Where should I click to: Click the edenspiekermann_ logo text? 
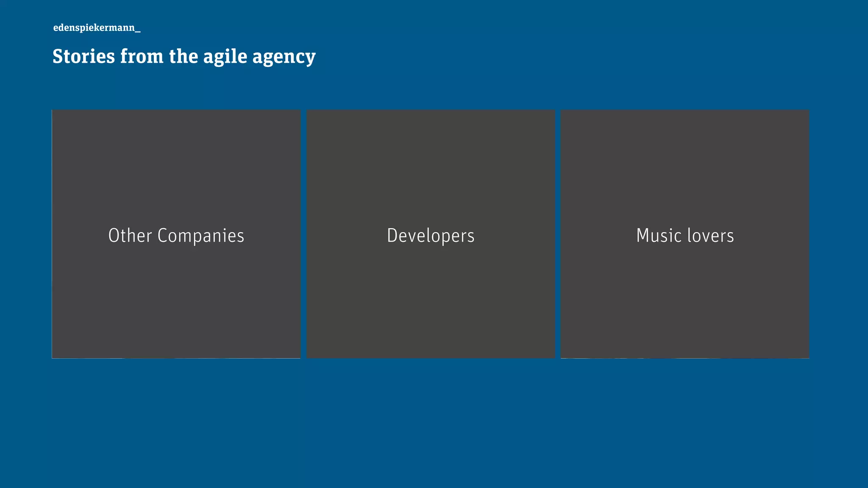point(97,28)
